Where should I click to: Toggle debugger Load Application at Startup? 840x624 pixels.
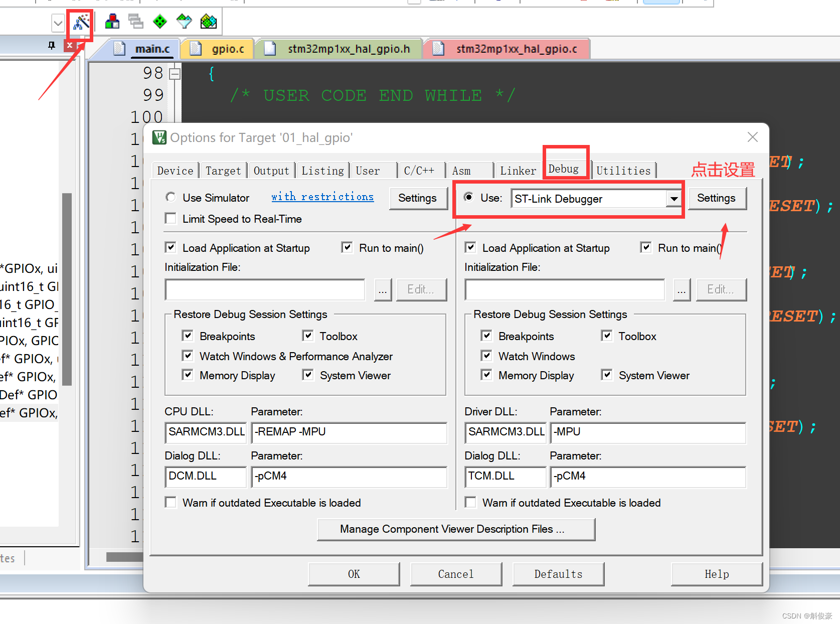(x=470, y=247)
